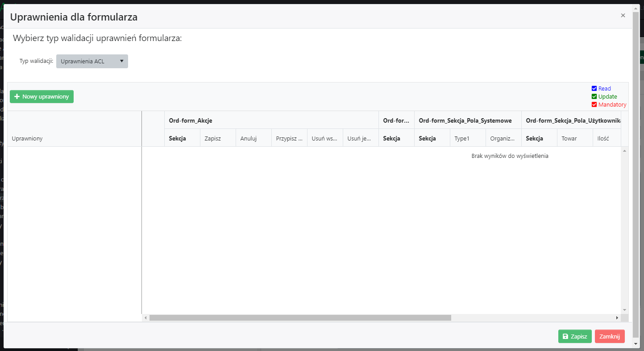Click the Nowy uprawniony button
Image resolution: width=644 pixels, height=351 pixels.
42,97
